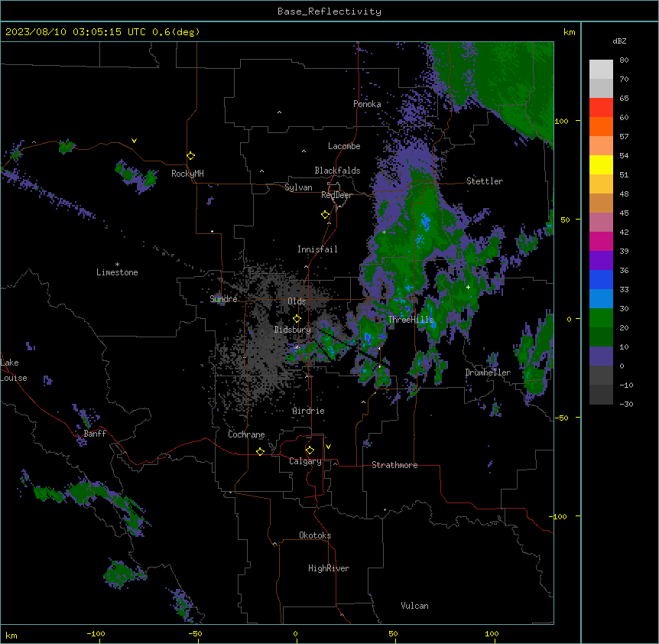The height and width of the screenshot is (644, 659).
Task: Click the Ponoka city label
Action: (367, 104)
